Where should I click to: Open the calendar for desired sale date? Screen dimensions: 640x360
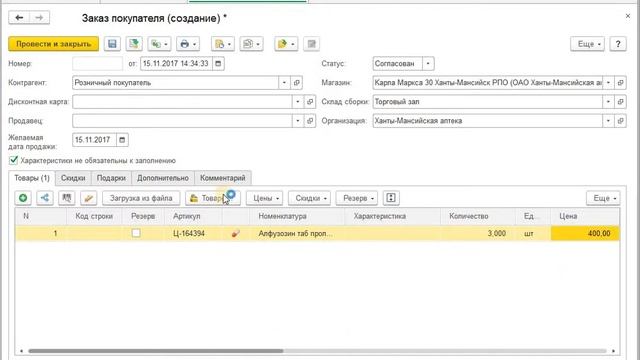122,140
